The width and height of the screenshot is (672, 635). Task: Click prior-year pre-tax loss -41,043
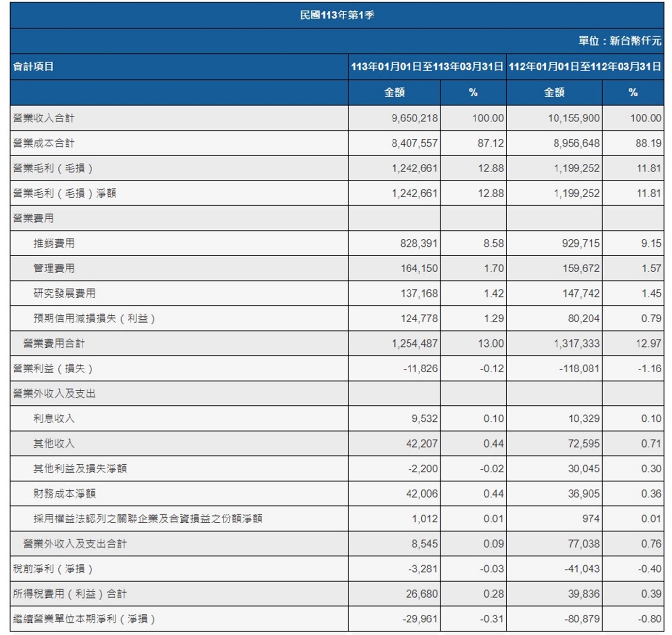[582, 568]
